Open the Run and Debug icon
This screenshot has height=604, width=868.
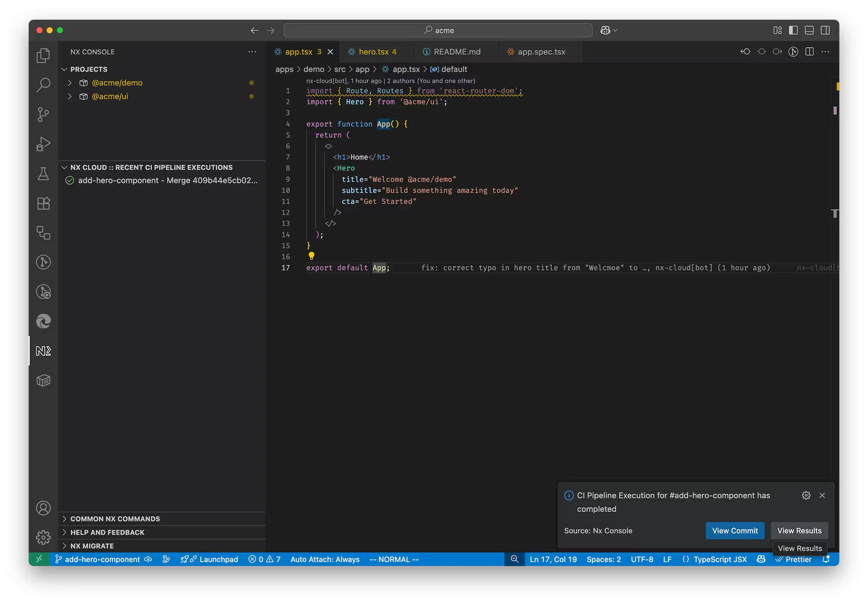click(x=43, y=144)
